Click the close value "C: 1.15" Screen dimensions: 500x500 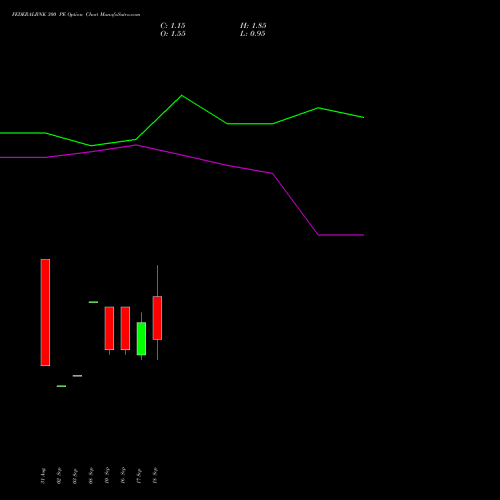tap(173, 26)
